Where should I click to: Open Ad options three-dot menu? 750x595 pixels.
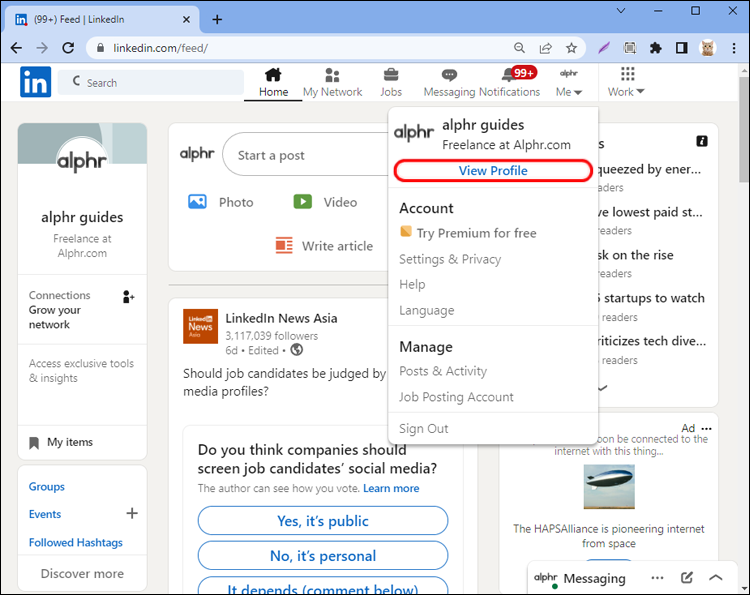point(706,429)
